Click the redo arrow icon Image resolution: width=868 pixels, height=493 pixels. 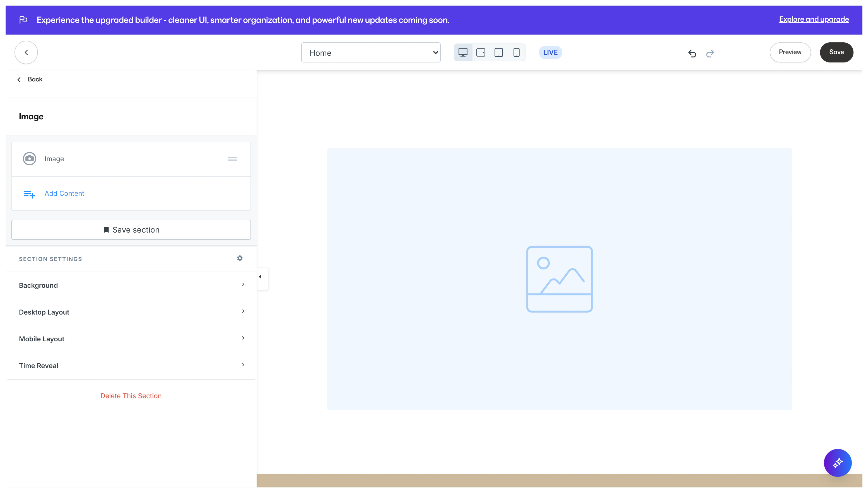click(x=710, y=53)
